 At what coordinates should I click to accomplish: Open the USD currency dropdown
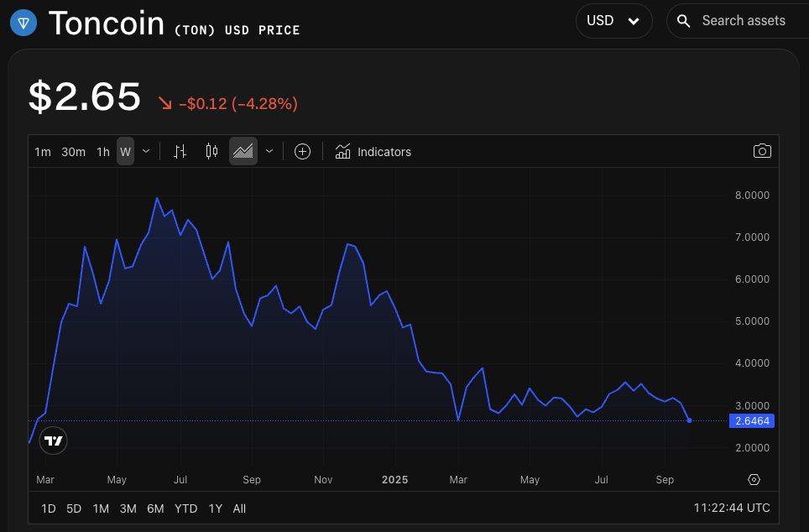pos(613,20)
